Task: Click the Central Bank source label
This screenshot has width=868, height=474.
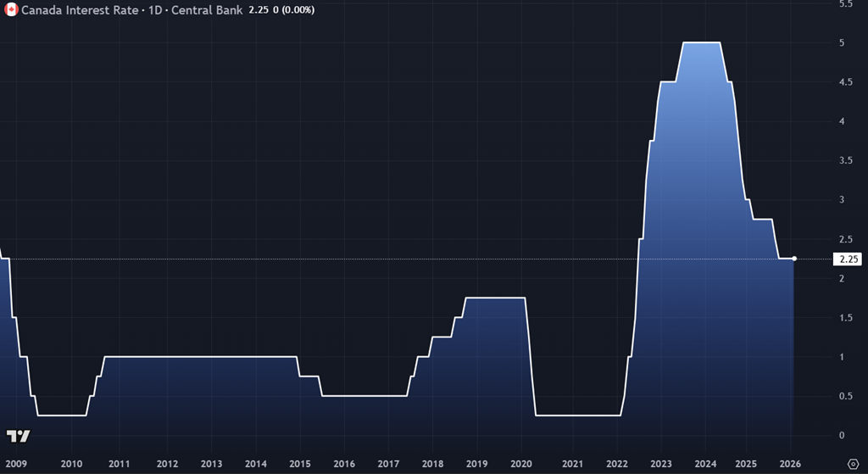Action: [209, 9]
